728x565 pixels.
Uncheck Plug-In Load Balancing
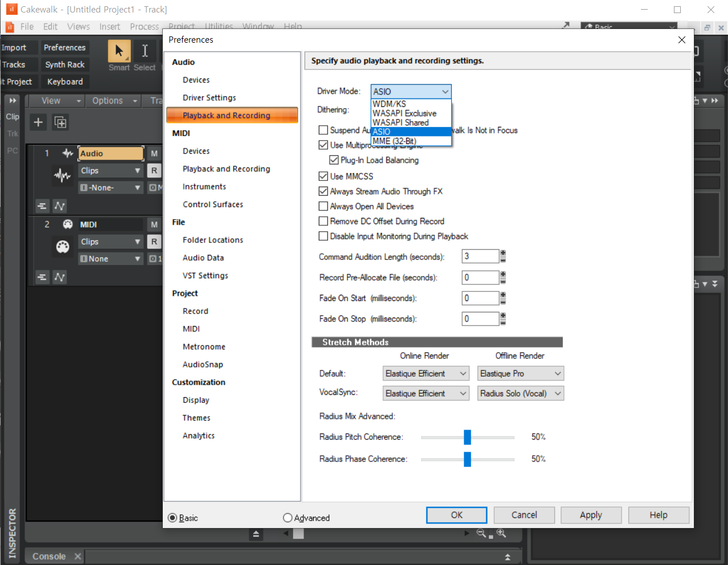coord(334,160)
